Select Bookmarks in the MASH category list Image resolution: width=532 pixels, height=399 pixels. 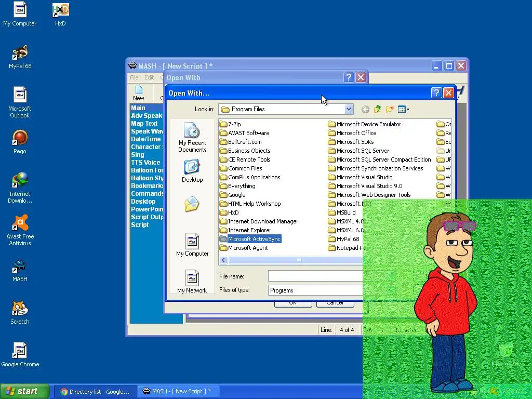(x=147, y=186)
